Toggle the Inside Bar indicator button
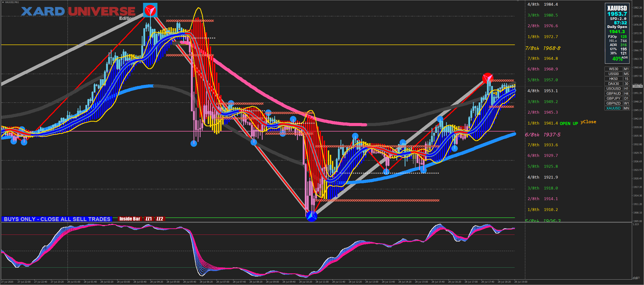This screenshot has height=285, width=644. click(130, 219)
